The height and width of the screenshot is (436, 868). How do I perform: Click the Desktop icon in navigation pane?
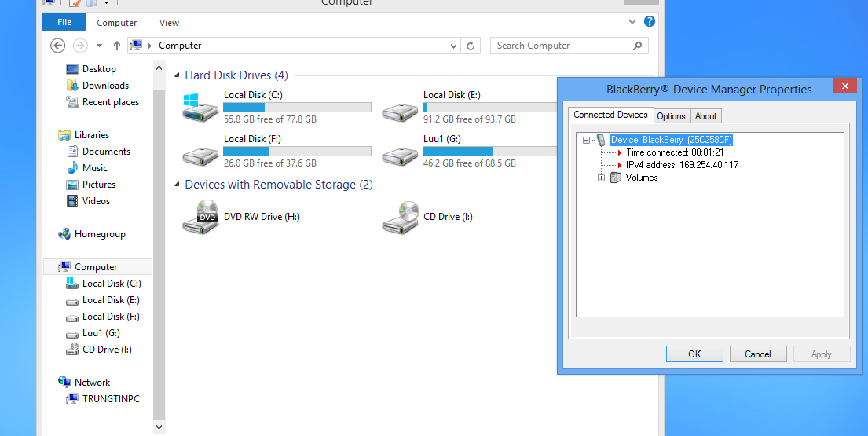coord(72,69)
